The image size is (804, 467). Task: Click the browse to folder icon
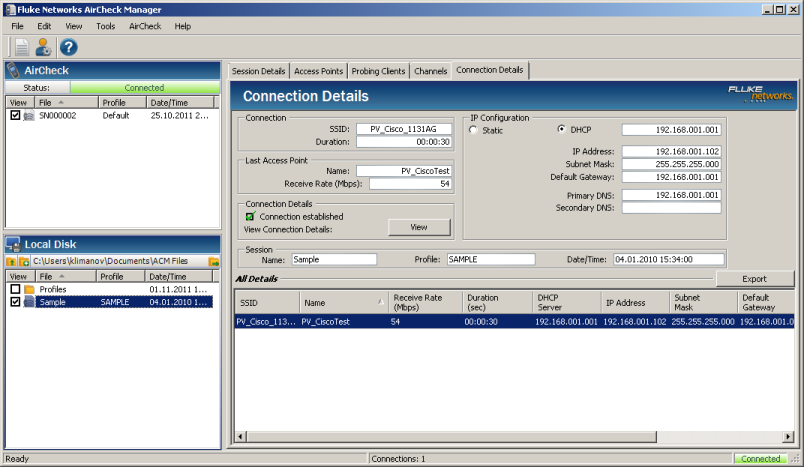(x=214, y=261)
